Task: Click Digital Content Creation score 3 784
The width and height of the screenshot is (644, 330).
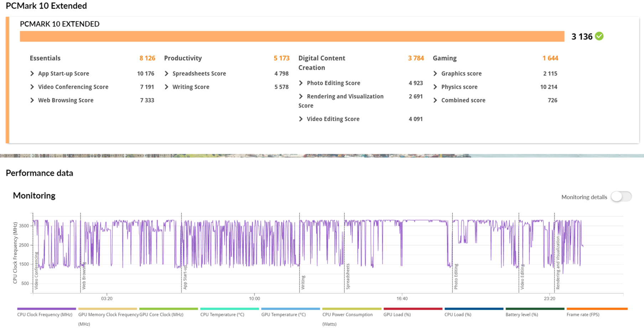Action: pos(416,58)
